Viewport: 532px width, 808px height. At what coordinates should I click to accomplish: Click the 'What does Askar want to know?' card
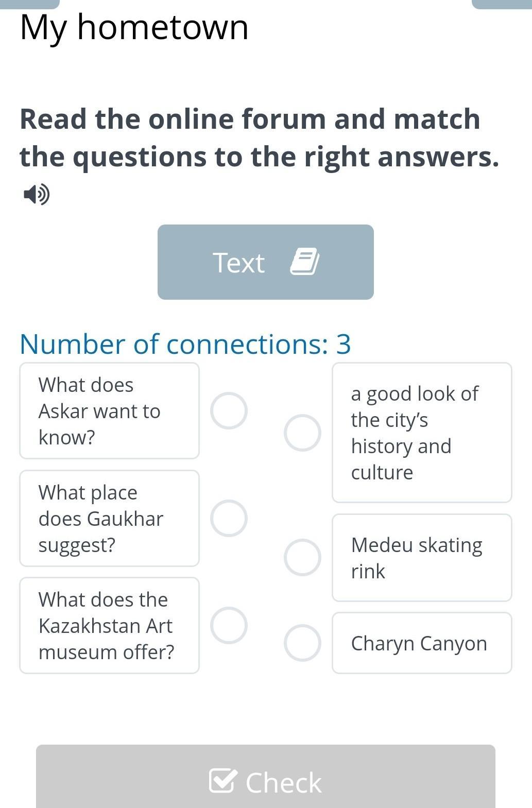click(109, 411)
